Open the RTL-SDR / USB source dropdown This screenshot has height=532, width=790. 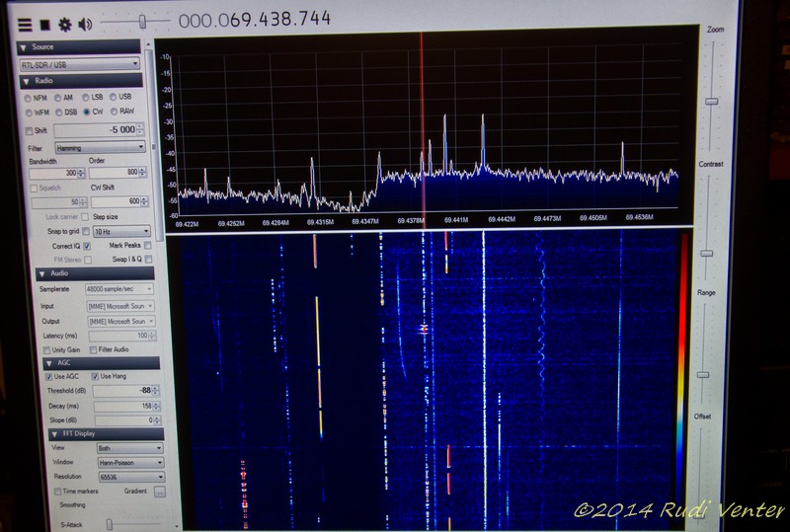pos(80,64)
